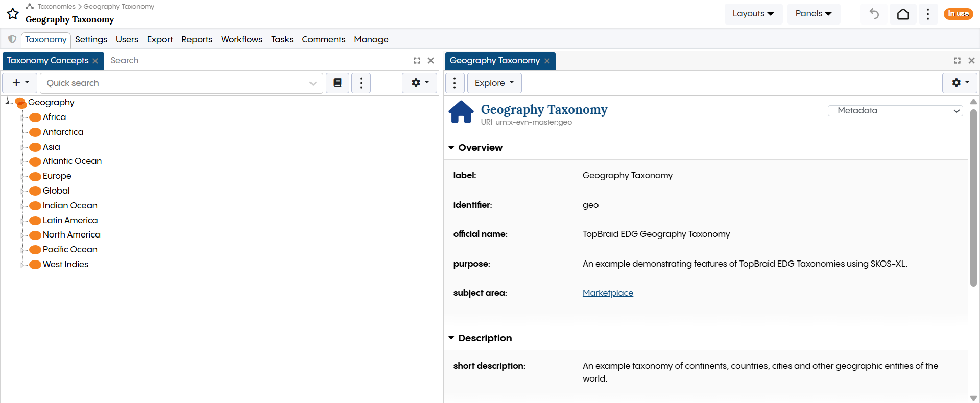The height and width of the screenshot is (403, 980).
Task: Click the form panel vertical scrollbar
Action: point(973,198)
